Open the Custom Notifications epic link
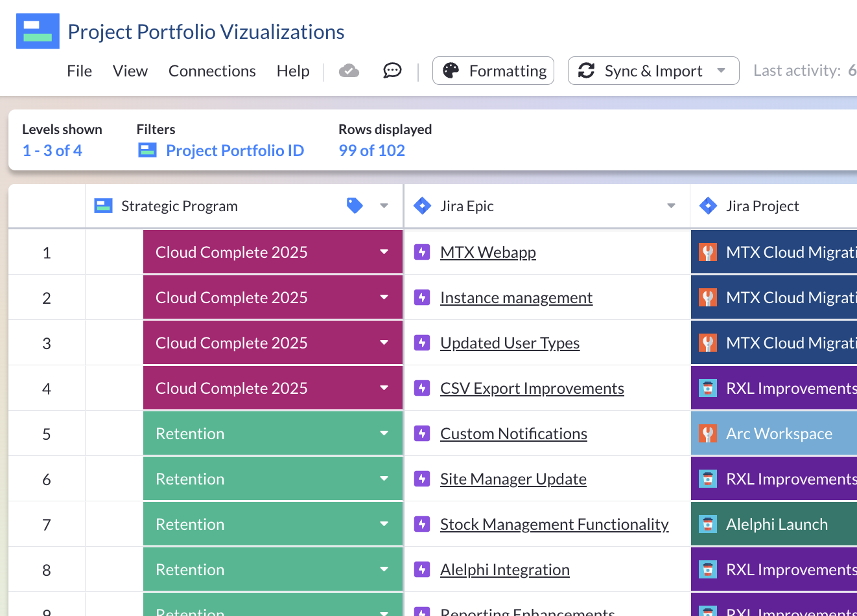This screenshot has width=857, height=616. tap(513, 433)
